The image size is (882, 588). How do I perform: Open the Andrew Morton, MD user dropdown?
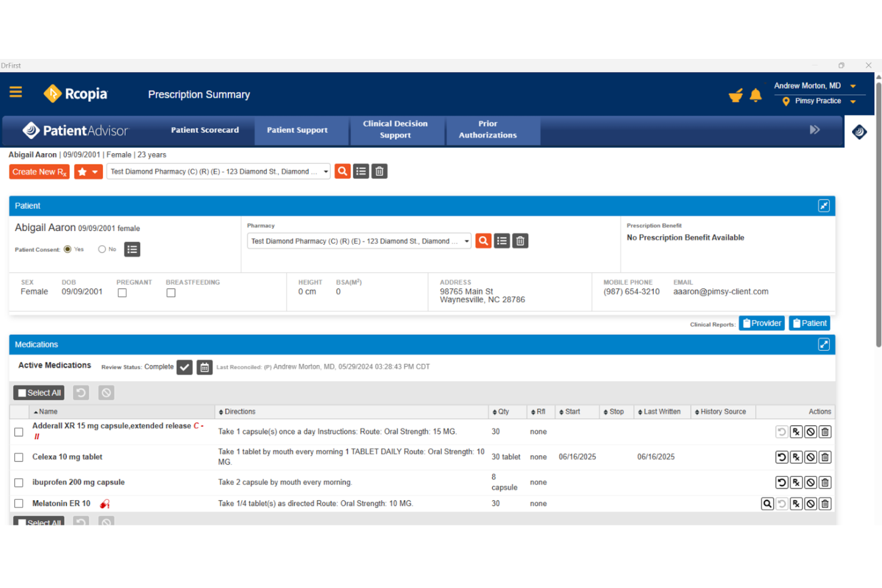pos(853,86)
